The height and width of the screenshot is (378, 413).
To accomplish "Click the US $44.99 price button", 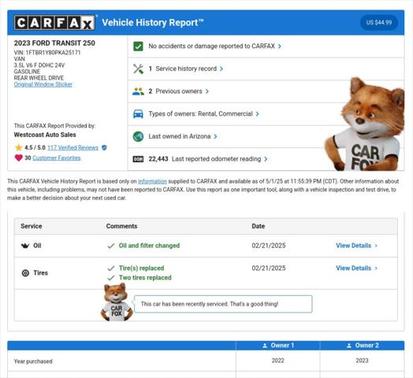I will 379,23.
